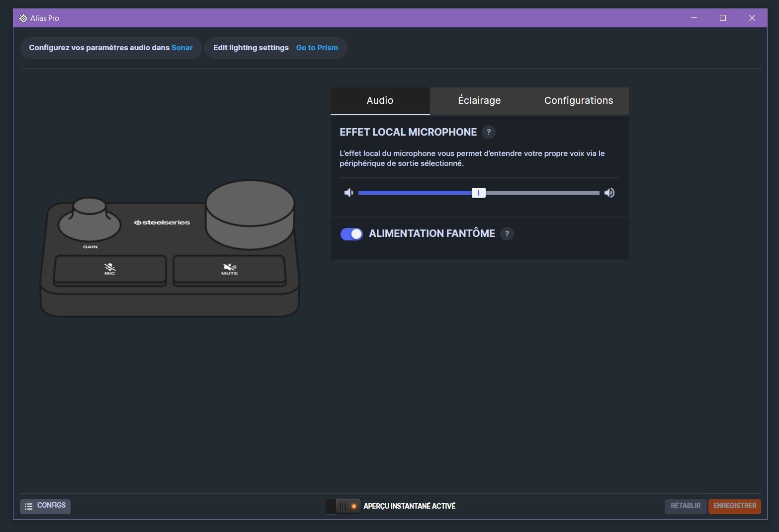This screenshot has width=779, height=532.
Task: Toggle the Aperçu instantané activé switch
Action: (x=343, y=506)
